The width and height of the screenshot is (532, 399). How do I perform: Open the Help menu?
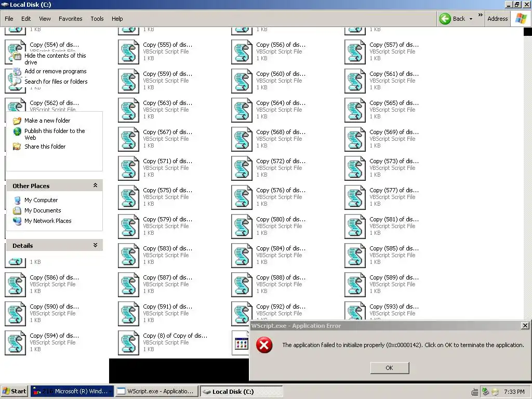click(x=117, y=19)
